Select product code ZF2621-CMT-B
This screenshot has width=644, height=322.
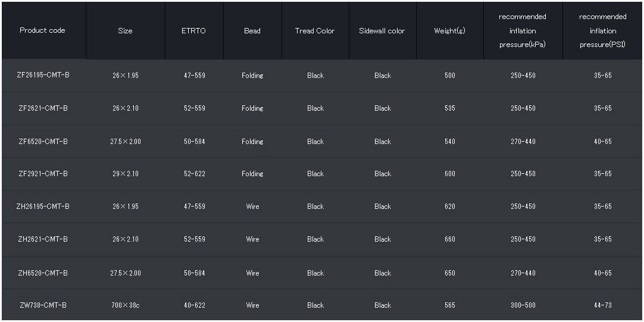click(43, 108)
